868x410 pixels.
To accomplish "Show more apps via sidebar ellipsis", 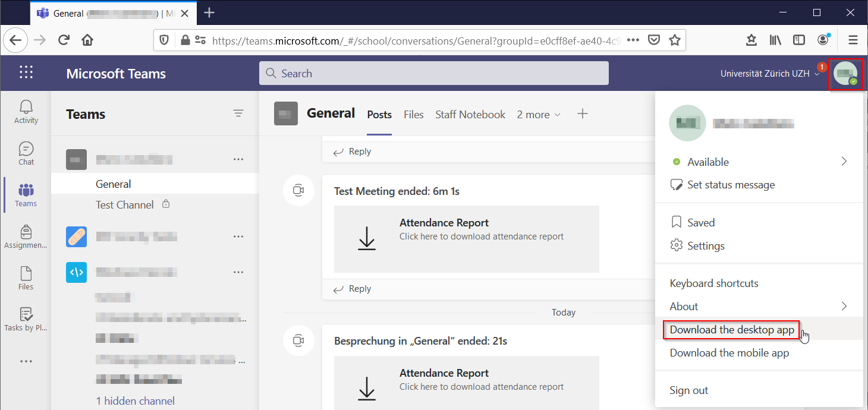I will click(26, 361).
